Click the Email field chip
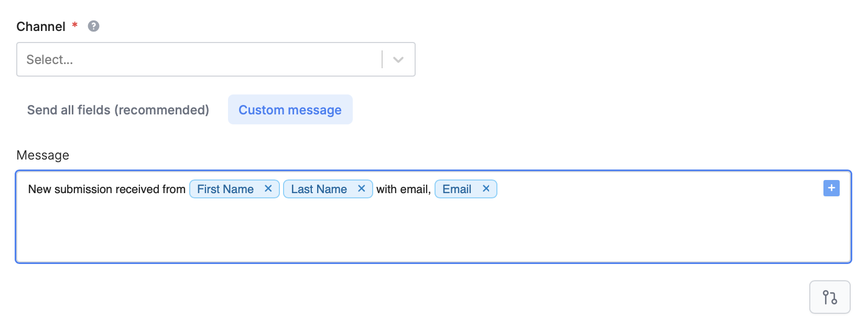This screenshot has width=868, height=328. 457,188
